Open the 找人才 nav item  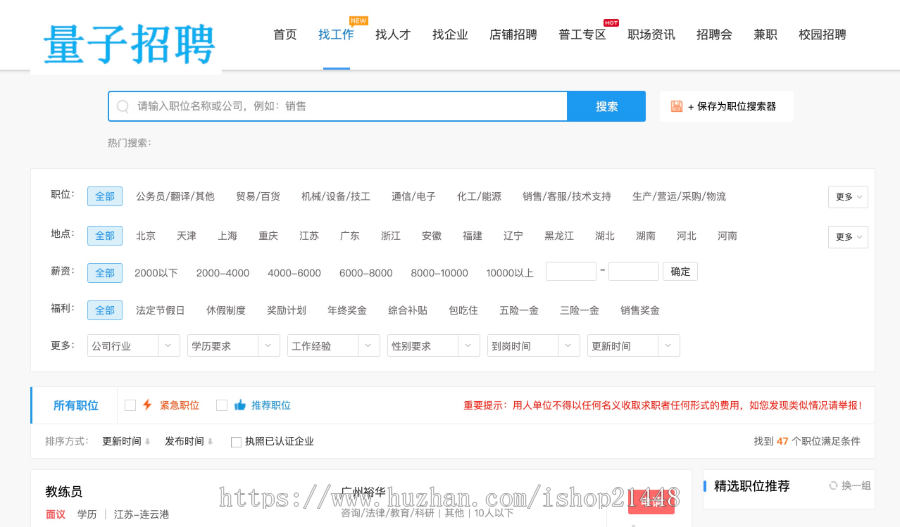coord(393,34)
